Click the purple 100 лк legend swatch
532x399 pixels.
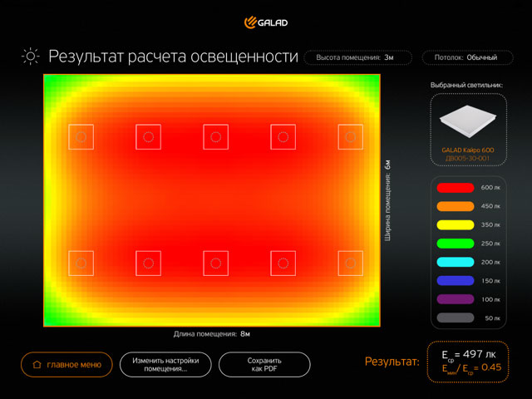click(x=456, y=298)
